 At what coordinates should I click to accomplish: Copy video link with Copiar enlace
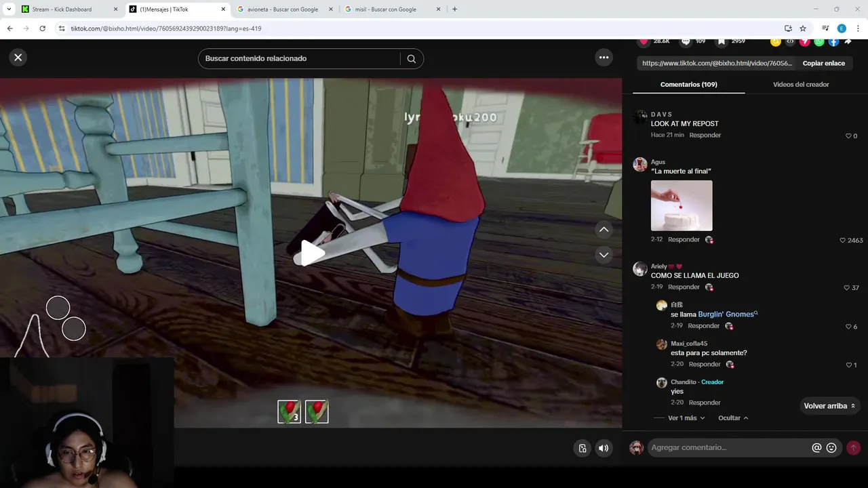click(823, 63)
